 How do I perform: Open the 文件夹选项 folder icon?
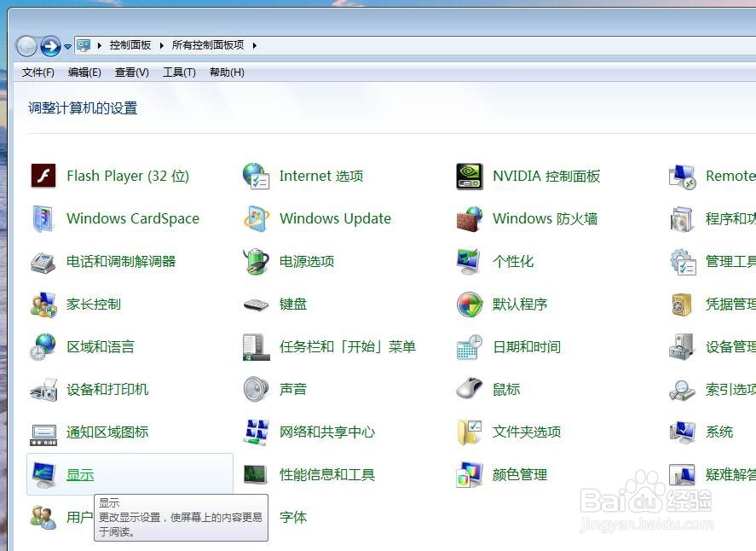pos(469,432)
